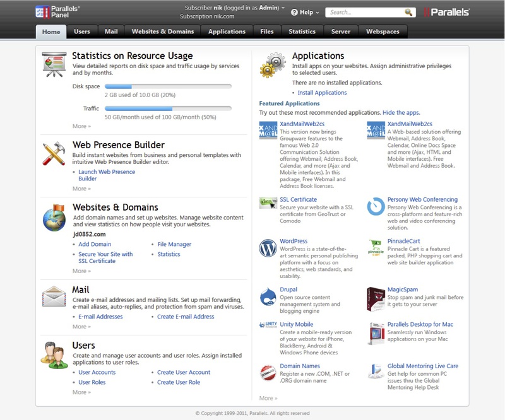The height and width of the screenshot is (420, 505).
Task: Click the MagicSpam box icon
Action: pyautogui.click(x=376, y=300)
